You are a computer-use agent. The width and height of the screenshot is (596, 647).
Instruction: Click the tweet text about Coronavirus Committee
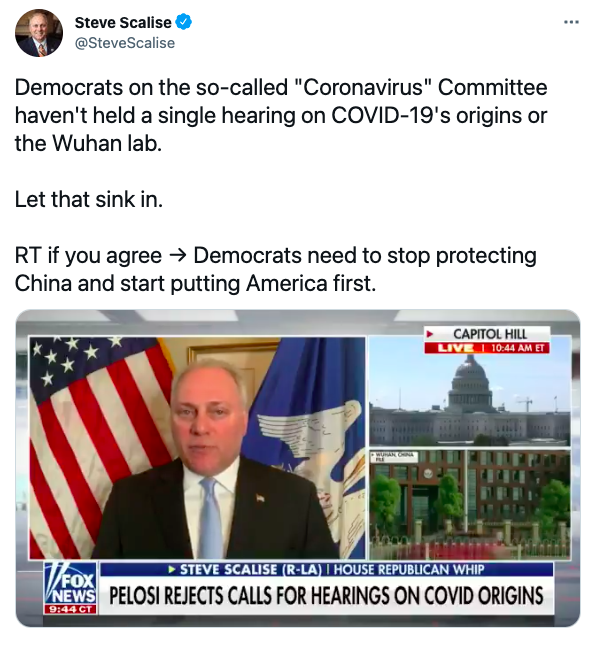pyautogui.click(x=281, y=116)
